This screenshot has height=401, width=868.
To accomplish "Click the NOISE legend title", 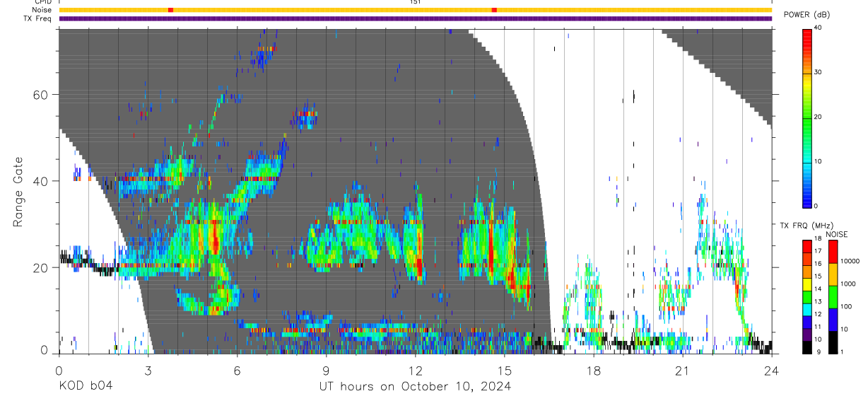I will (838, 234).
